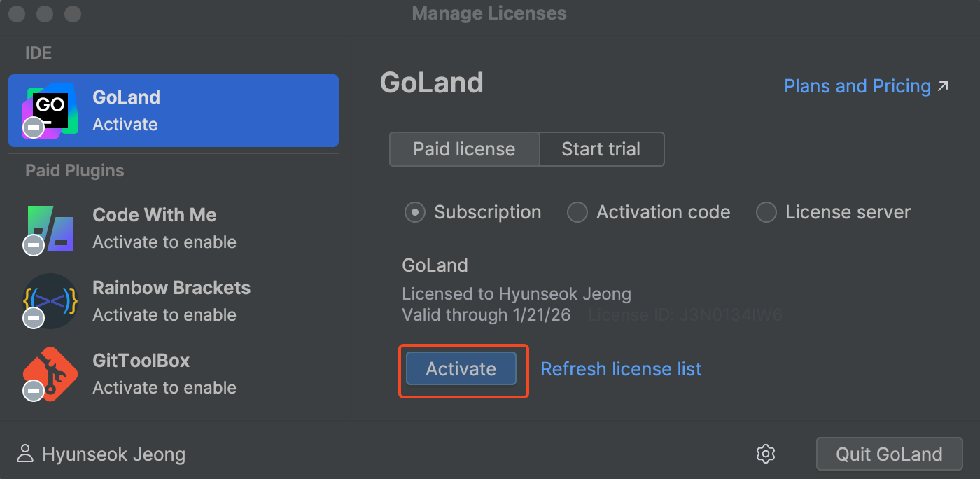Select the GitToolBox plugin row

[174, 374]
